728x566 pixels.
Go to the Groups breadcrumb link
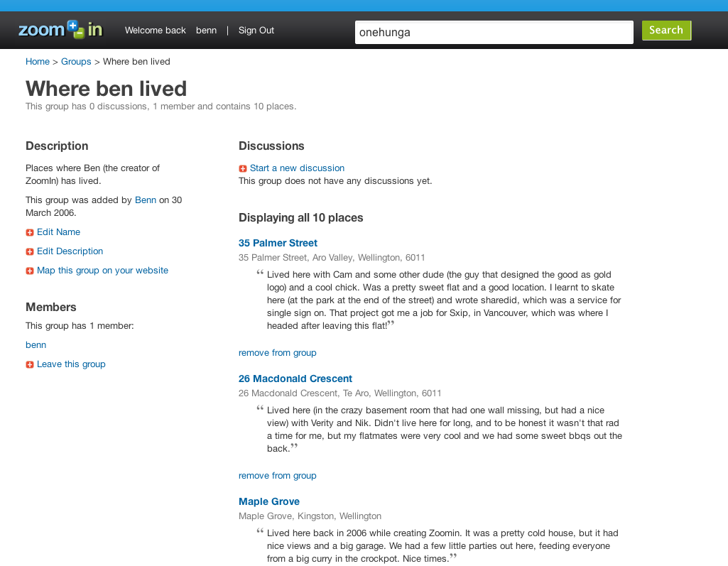click(x=76, y=62)
